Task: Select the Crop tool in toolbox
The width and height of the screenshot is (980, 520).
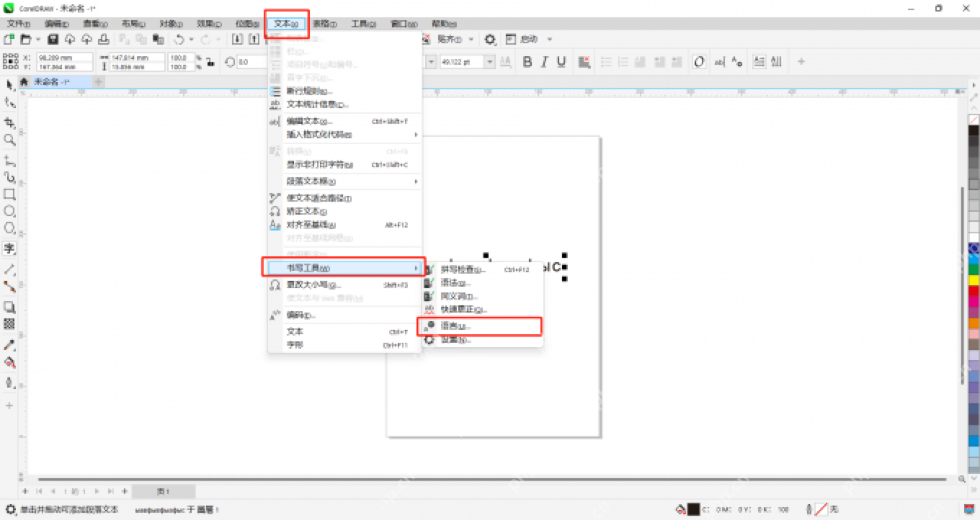Action: click(9, 122)
